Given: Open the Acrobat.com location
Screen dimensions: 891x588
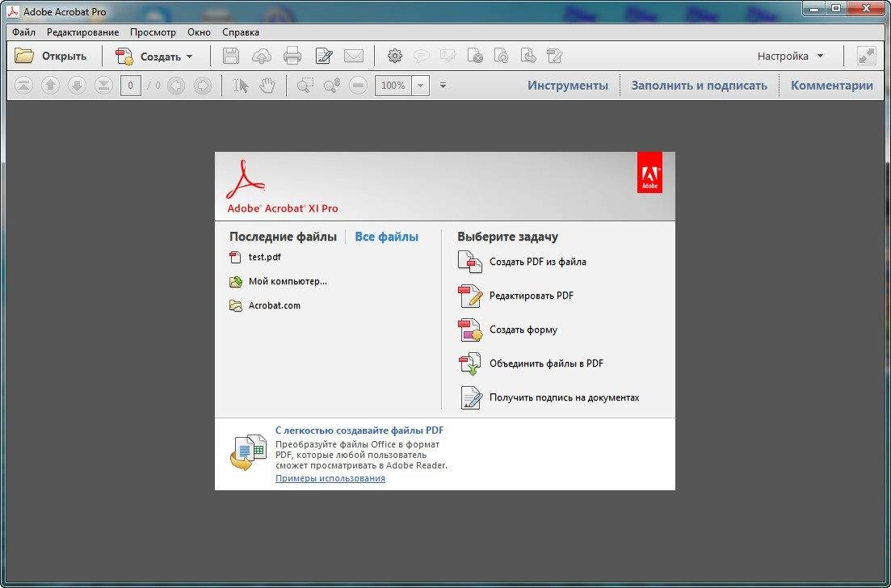Looking at the screenshot, I should click(264, 305).
